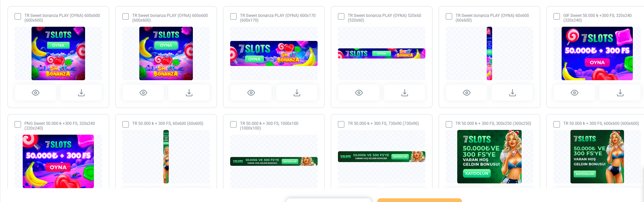
Task: Preview the GIF Sweet 320x240 banner
Action: (575, 93)
